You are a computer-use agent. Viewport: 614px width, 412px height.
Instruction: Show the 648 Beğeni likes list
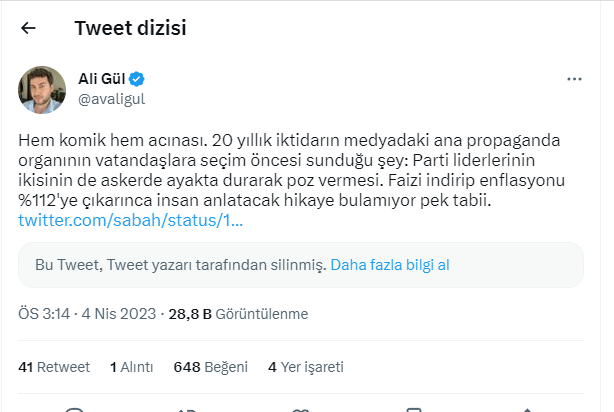click(210, 367)
